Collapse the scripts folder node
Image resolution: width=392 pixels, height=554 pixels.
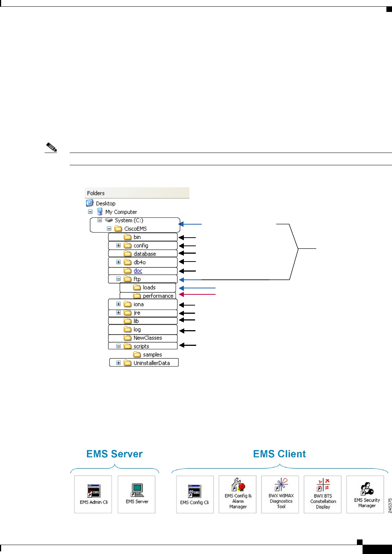118,346
